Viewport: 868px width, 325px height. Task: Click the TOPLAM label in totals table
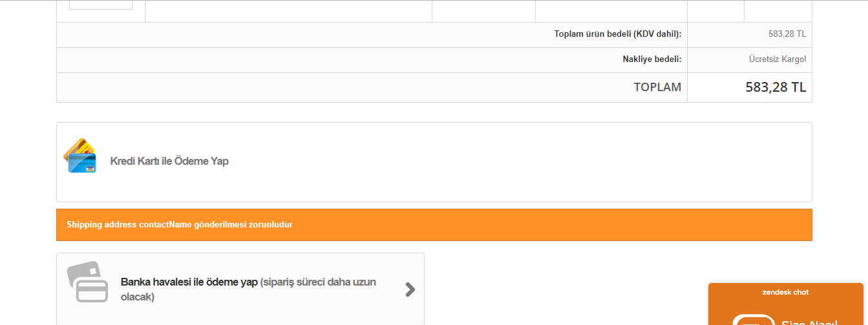(x=657, y=87)
